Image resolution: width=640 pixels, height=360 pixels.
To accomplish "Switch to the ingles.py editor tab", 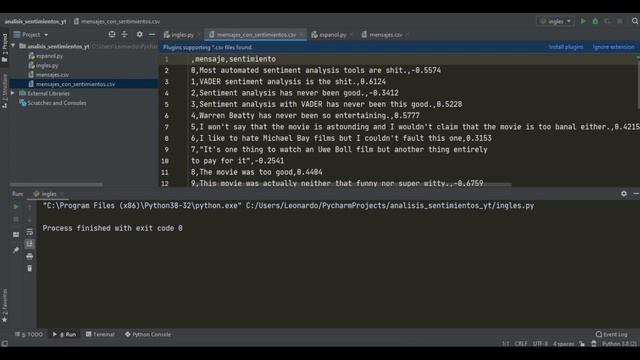I will coord(181,35).
